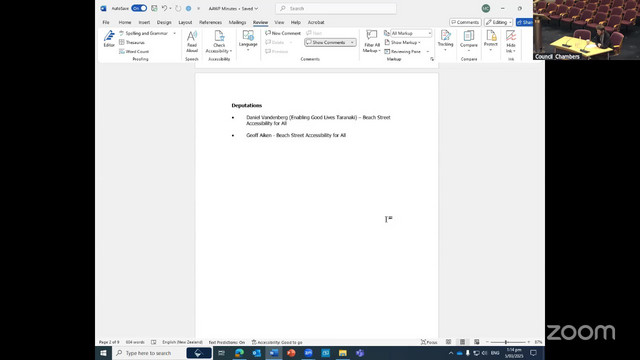Expand the Show Markup menu
The height and width of the screenshot is (360, 640).
[x=402, y=42]
